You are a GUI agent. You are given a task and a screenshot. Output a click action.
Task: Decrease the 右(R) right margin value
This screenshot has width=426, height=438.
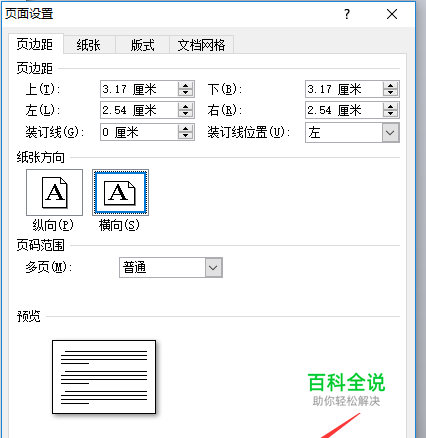point(391,114)
